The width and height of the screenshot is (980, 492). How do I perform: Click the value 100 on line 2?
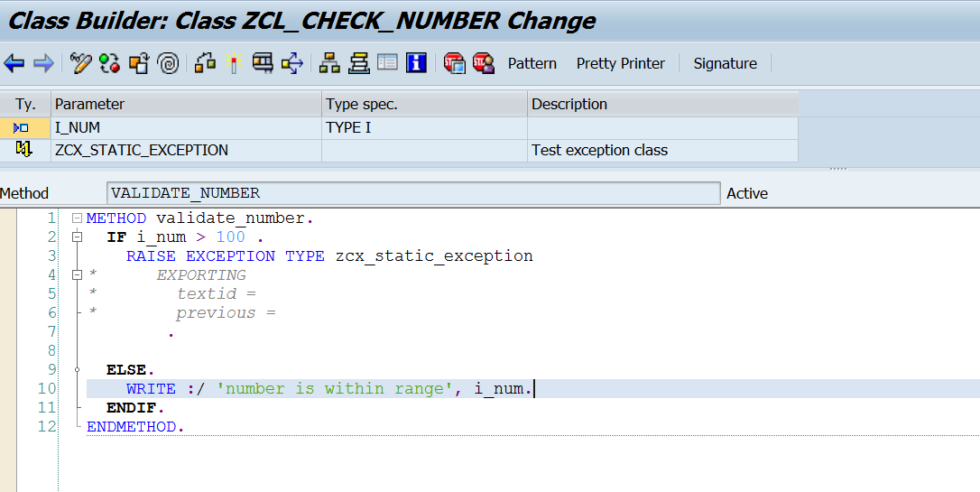tap(231, 237)
